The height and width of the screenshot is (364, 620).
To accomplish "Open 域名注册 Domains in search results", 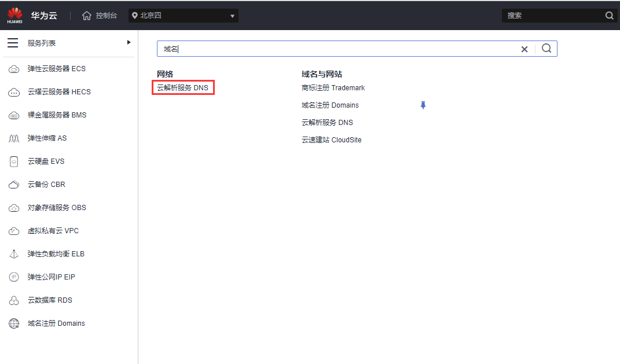I will 330,105.
